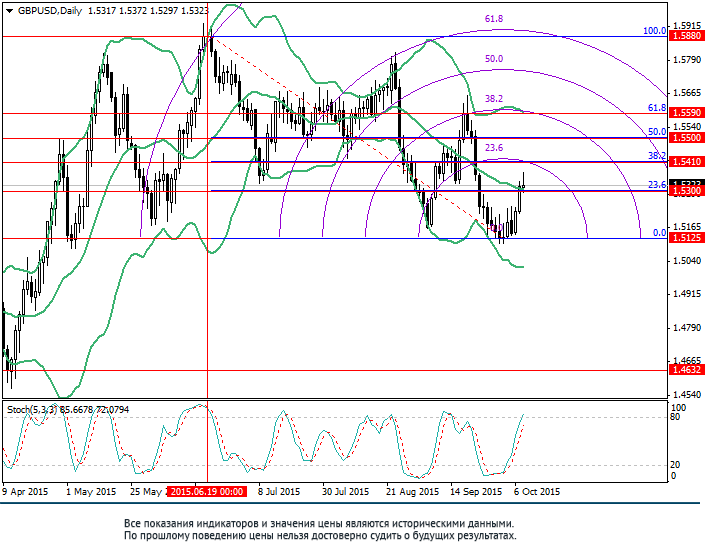Click the 80 level on Stochastic scale
707x552 pixels.
click(x=675, y=417)
